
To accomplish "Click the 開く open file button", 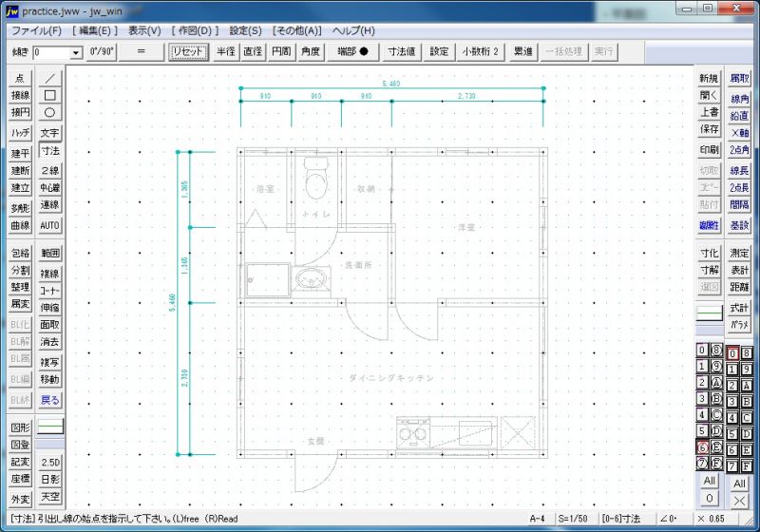I will pos(709,95).
